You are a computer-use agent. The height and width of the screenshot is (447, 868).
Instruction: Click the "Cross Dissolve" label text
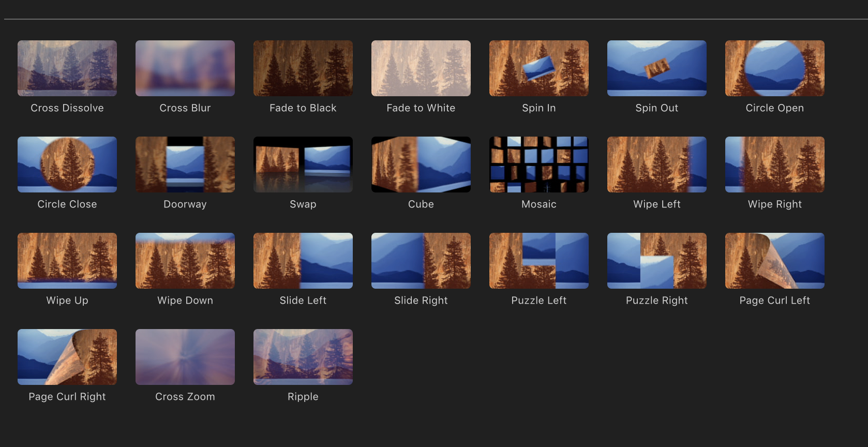[67, 108]
